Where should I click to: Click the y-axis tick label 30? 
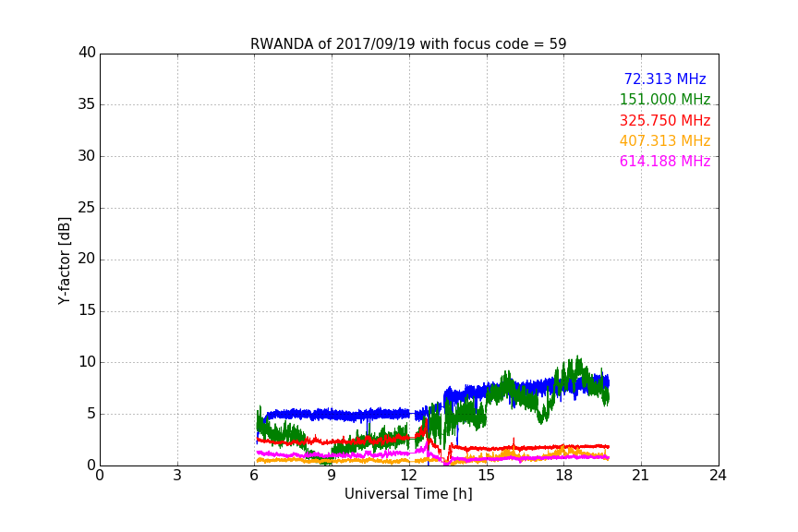pyautogui.click(x=87, y=156)
